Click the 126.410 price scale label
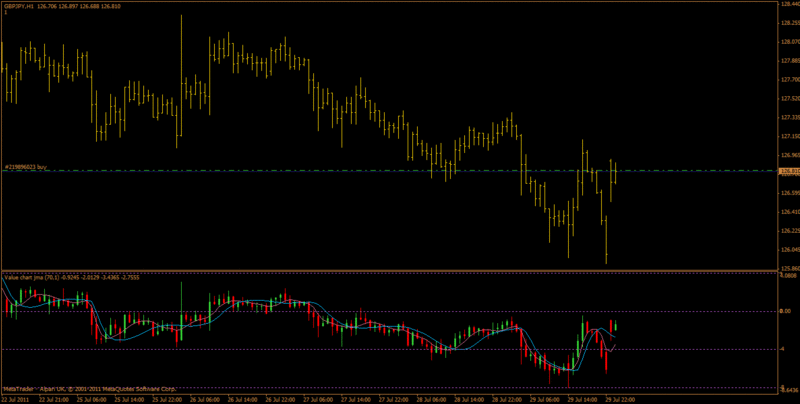800x404 pixels. click(789, 212)
